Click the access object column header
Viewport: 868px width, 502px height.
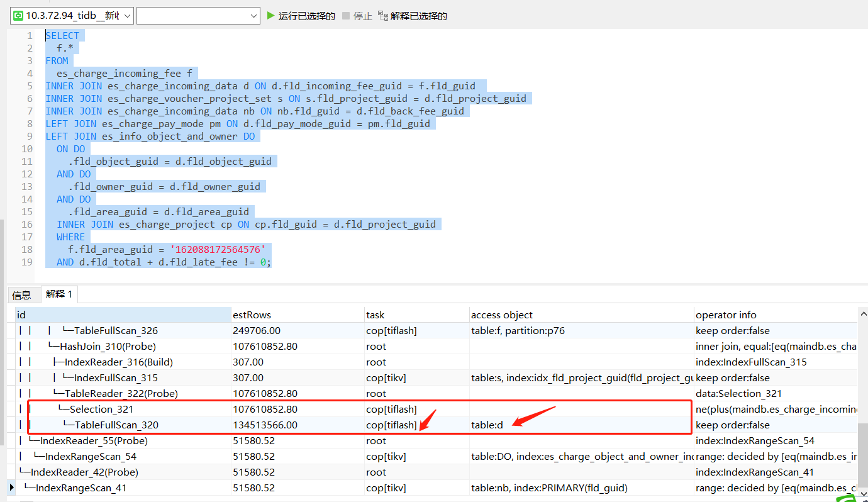582,315
